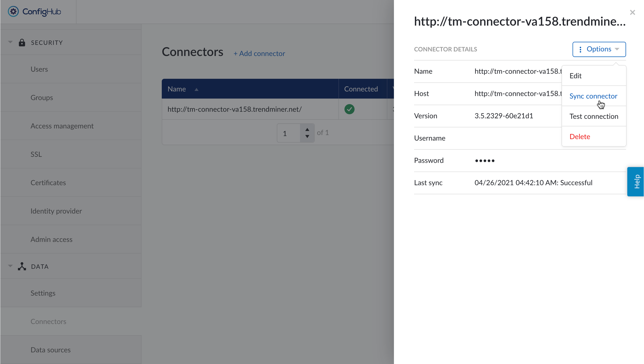Click the sort arrow on Name column
This screenshot has height=364, width=644.
pyautogui.click(x=196, y=89)
